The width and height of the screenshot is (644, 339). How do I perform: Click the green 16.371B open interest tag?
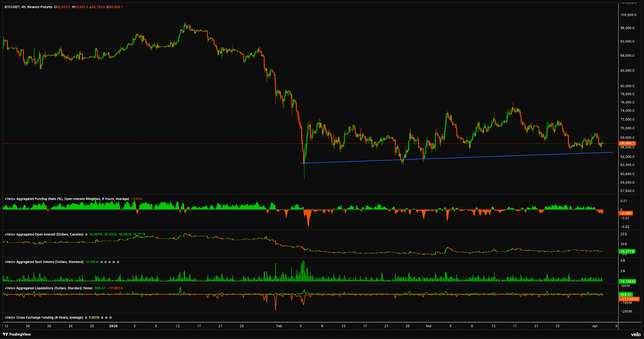point(627,251)
